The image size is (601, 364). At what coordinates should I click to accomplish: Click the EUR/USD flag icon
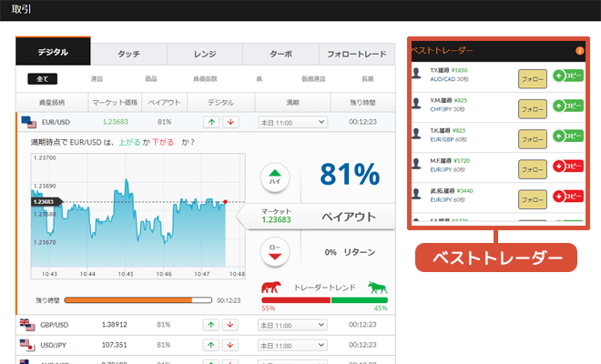29,122
